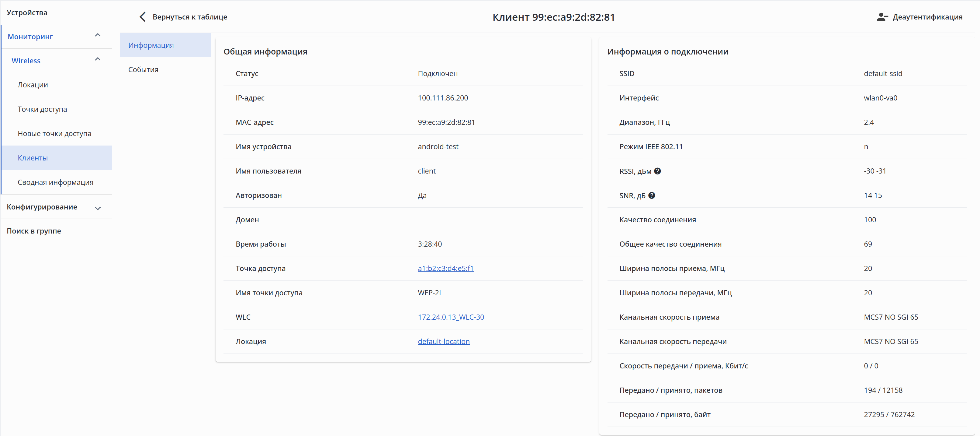980x436 pixels.
Task: Open Сводная информация page
Action: point(56,182)
